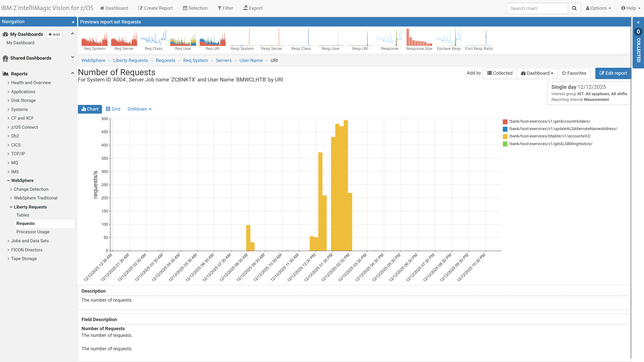Expand the WebSphere Traditional node
Image resolution: width=644 pixels, height=362 pixels.
click(x=35, y=198)
